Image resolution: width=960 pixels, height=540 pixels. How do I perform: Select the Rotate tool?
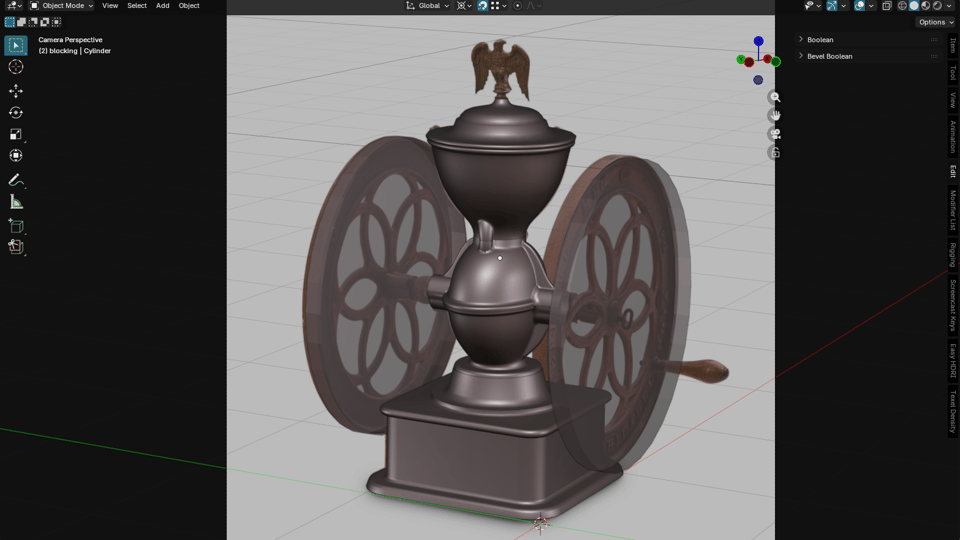click(x=16, y=113)
